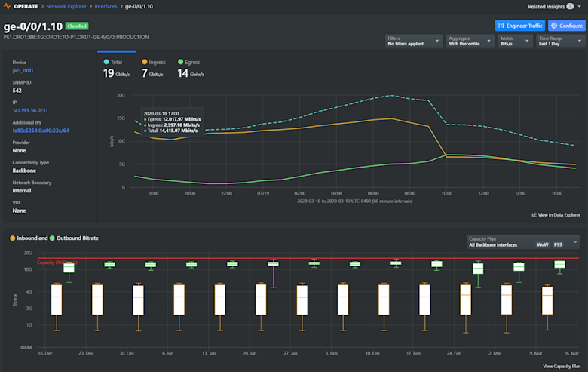Viewport: 588px width, 372px height.
Task: Click the 16. Dec inbound box plot
Action: pyautogui.click(x=57, y=300)
